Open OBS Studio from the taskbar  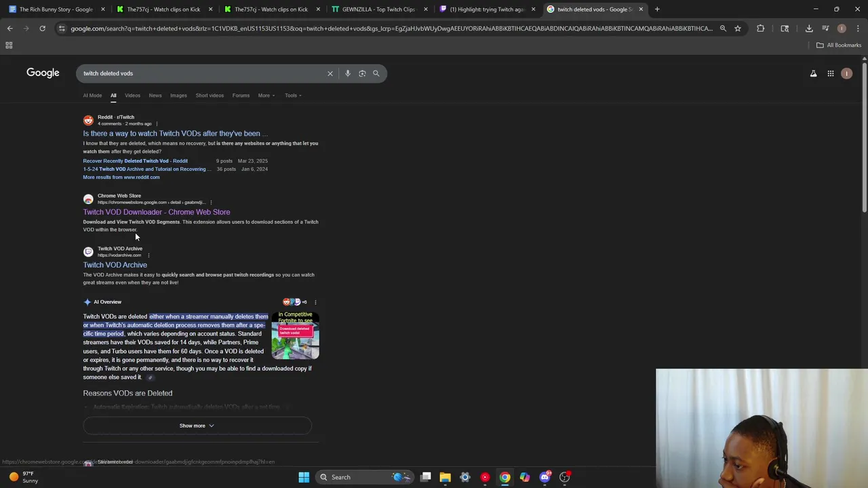coord(564,477)
